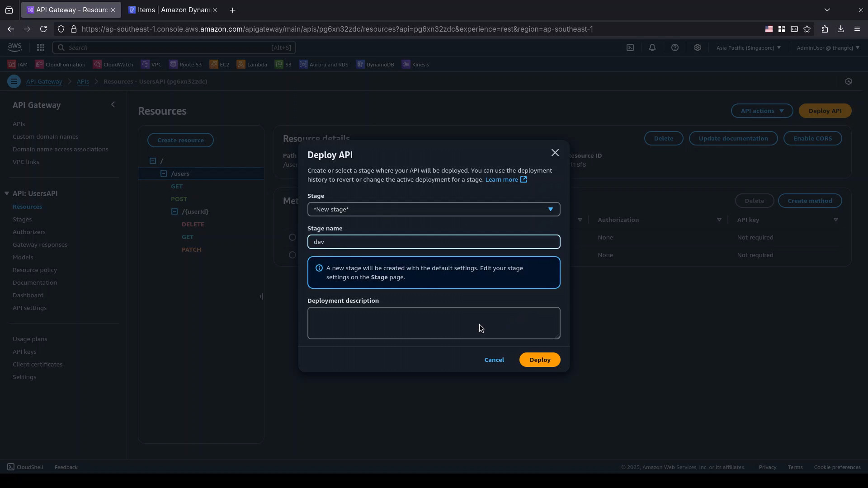Open the settings gear in AWS header
This screenshot has height=488, width=868.
point(698,47)
